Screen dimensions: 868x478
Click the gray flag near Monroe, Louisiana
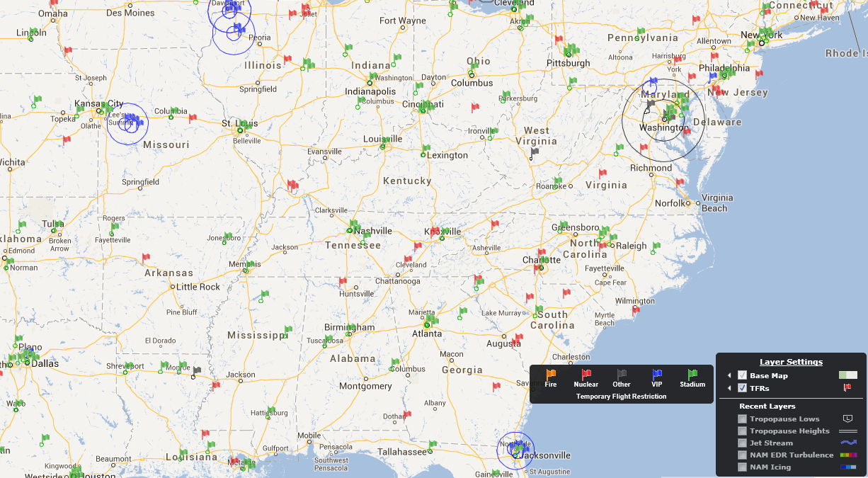click(197, 370)
